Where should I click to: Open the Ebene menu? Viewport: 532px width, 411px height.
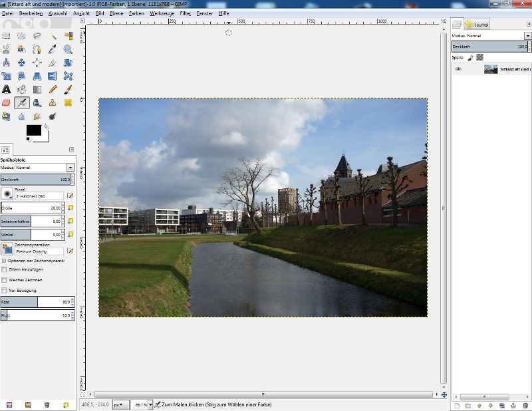coord(116,13)
